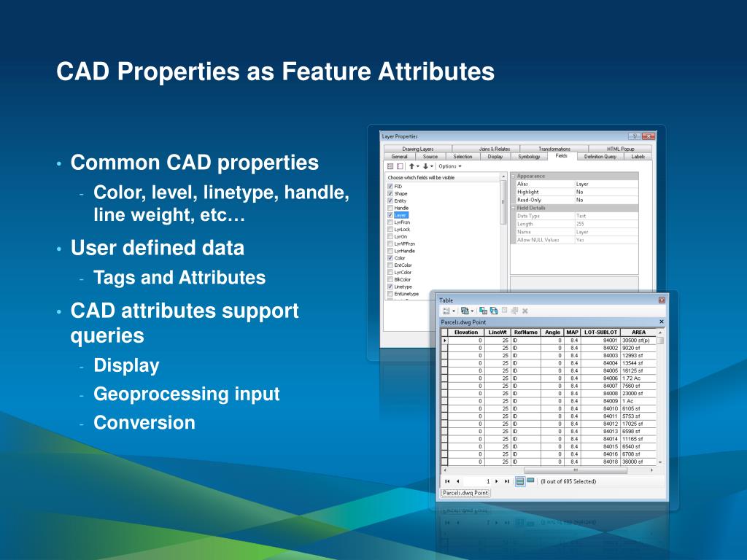Open the Drawing Layers tab
The height and width of the screenshot is (560, 747).
(x=418, y=149)
